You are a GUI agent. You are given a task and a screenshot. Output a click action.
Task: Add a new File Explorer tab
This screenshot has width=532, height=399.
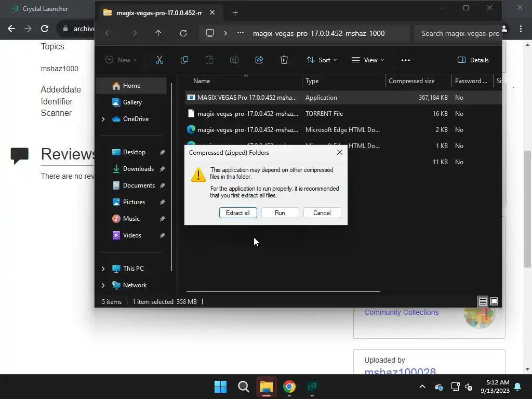click(x=235, y=13)
